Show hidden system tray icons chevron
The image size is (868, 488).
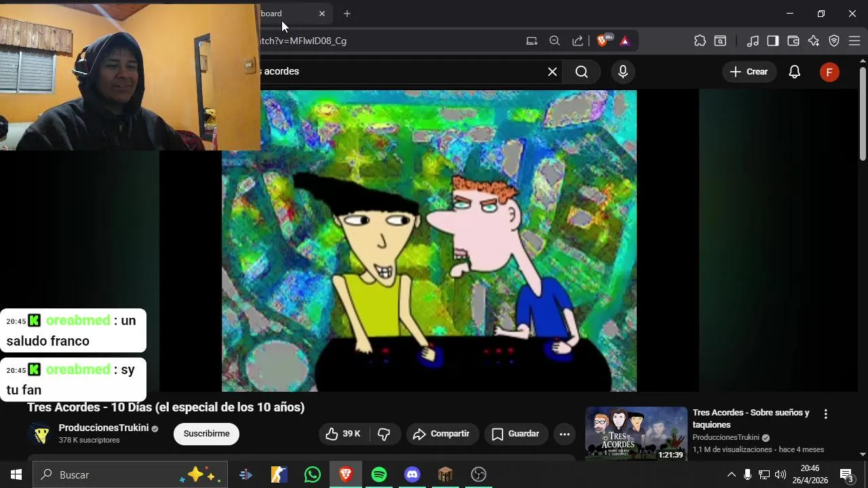tap(731, 474)
